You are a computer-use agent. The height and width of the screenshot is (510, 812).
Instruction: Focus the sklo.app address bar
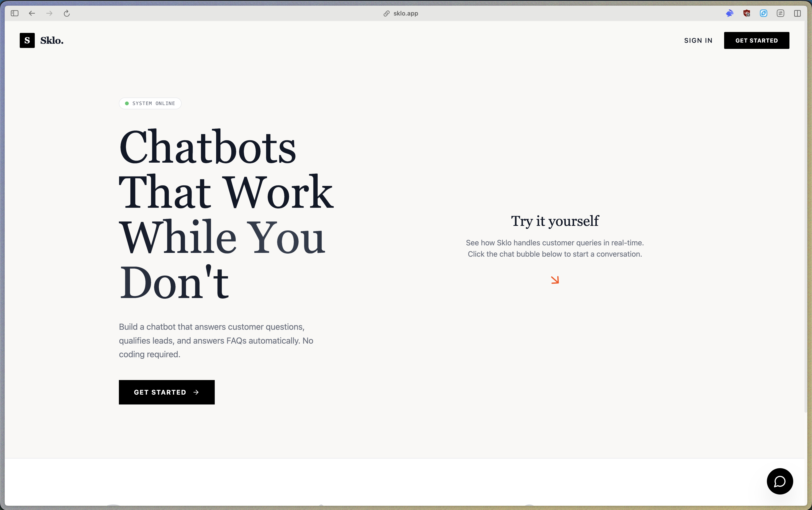(406, 13)
